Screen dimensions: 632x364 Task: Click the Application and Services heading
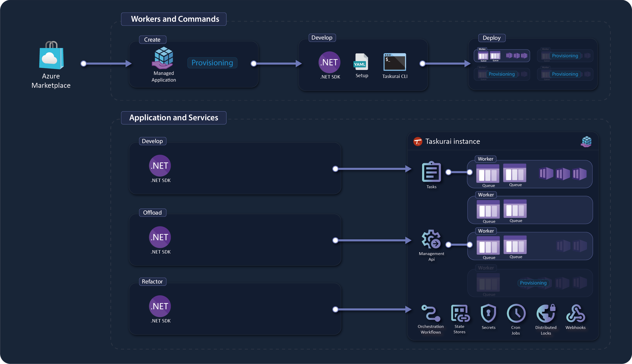click(174, 118)
